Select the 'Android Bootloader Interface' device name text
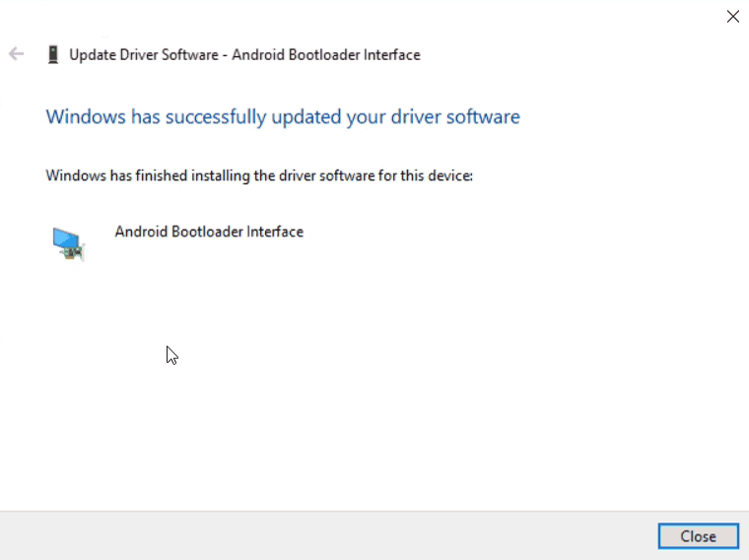The image size is (749, 560). click(209, 232)
